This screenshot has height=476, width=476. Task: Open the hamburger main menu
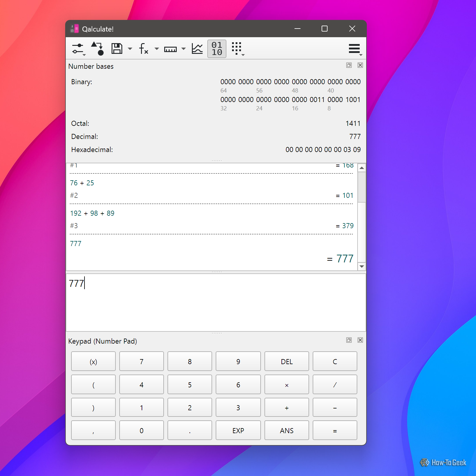(355, 49)
